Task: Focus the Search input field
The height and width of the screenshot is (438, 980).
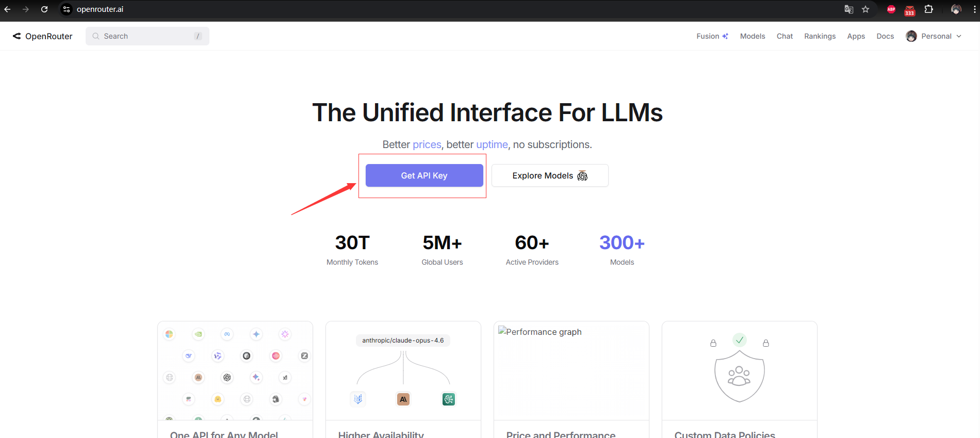Action: tap(148, 36)
